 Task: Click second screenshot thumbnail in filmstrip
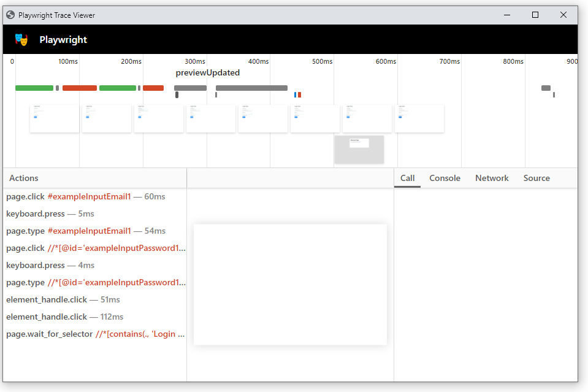pyautogui.click(x=107, y=118)
